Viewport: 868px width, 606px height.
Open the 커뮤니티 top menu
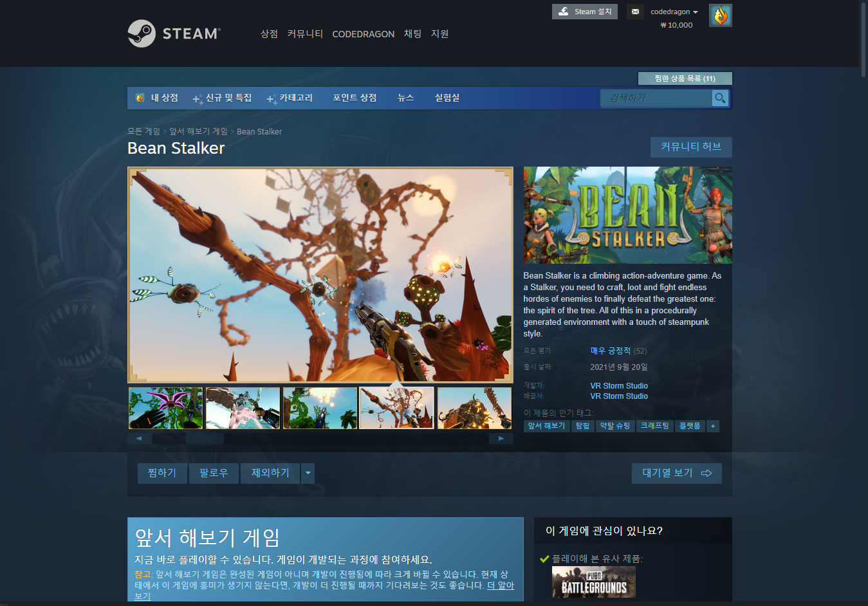[x=305, y=33]
